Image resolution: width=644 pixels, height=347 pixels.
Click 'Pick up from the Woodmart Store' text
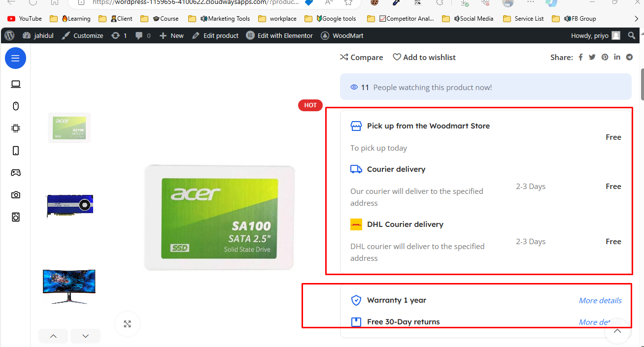point(428,126)
